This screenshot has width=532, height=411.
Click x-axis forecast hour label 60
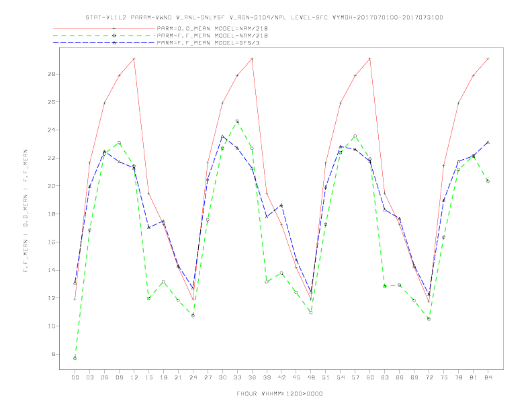click(370, 377)
